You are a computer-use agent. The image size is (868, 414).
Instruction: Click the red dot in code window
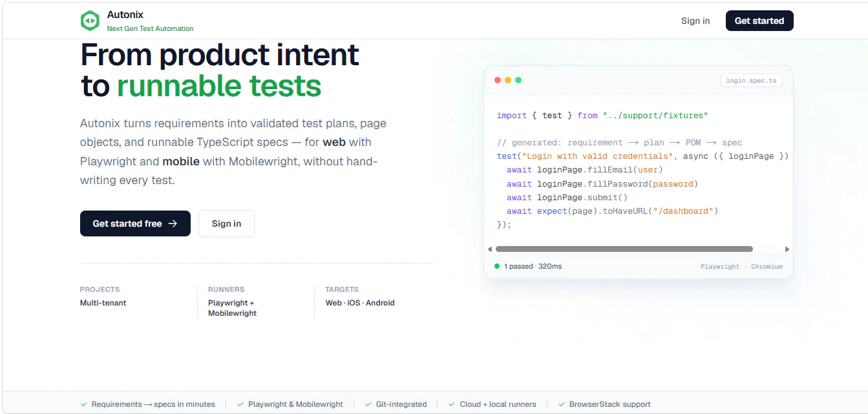[498, 80]
